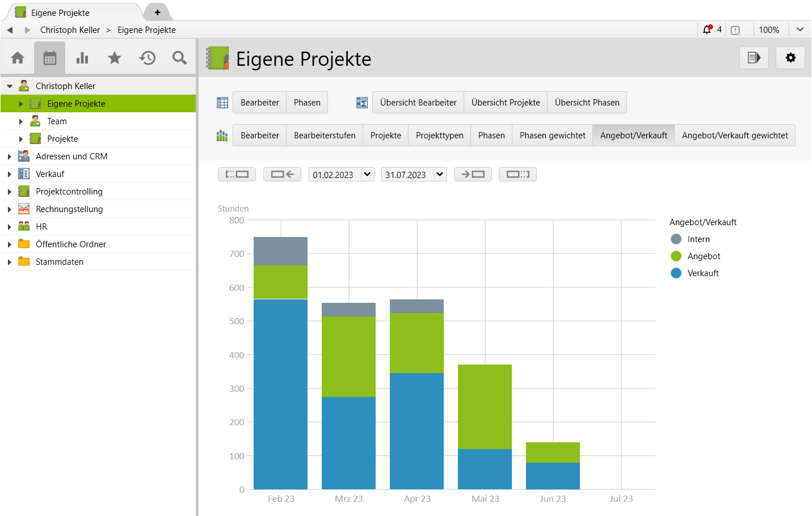Open notifications bell icon
The height and width of the screenshot is (516, 812).
[x=707, y=30]
